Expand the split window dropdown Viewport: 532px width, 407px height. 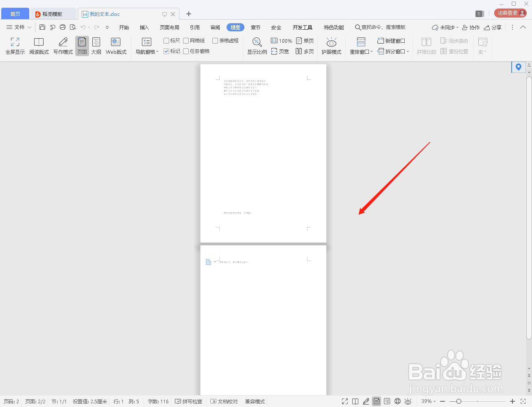pyautogui.click(x=408, y=51)
